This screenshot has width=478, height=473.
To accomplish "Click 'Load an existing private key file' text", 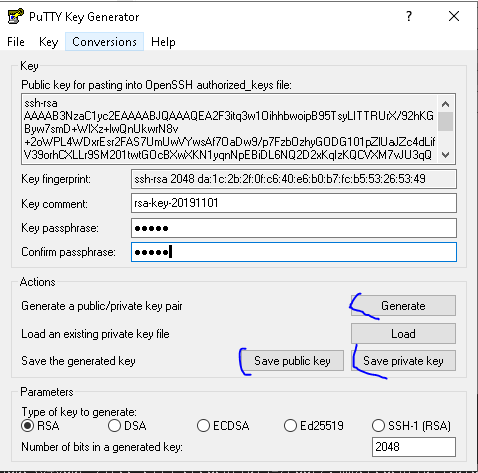I will [95, 334].
